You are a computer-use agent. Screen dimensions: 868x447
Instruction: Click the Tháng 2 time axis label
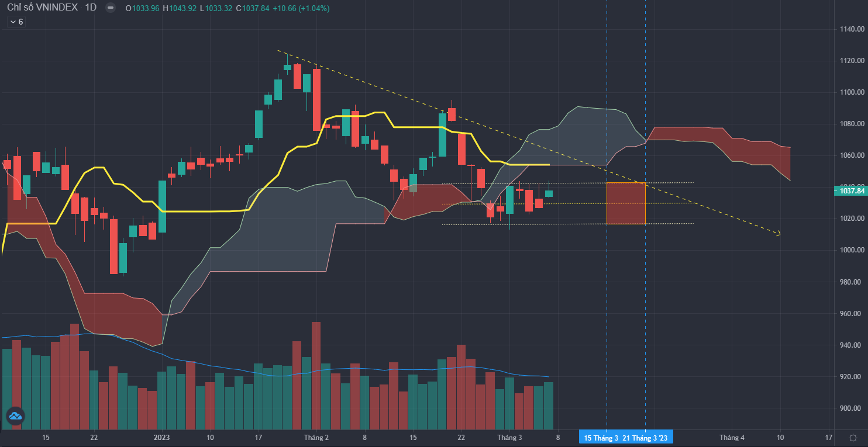pos(316,438)
